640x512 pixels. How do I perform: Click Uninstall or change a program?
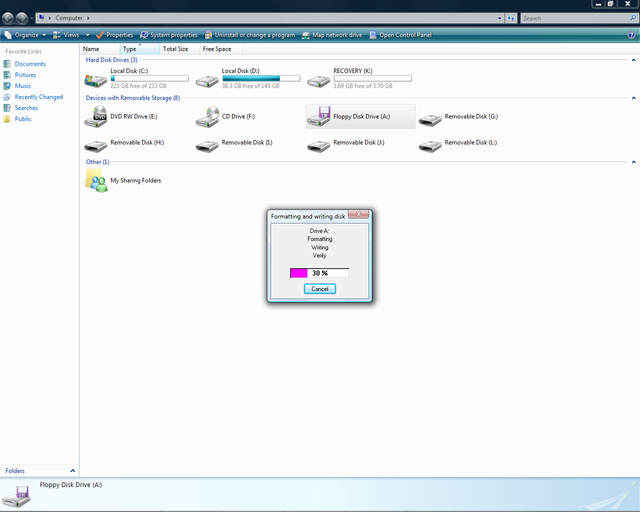[252, 35]
